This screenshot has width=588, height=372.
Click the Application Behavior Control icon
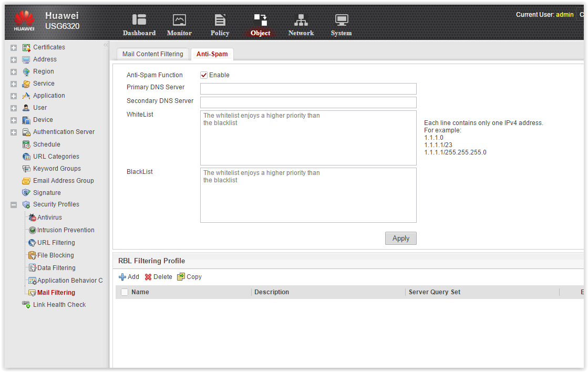click(x=33, y=281)
